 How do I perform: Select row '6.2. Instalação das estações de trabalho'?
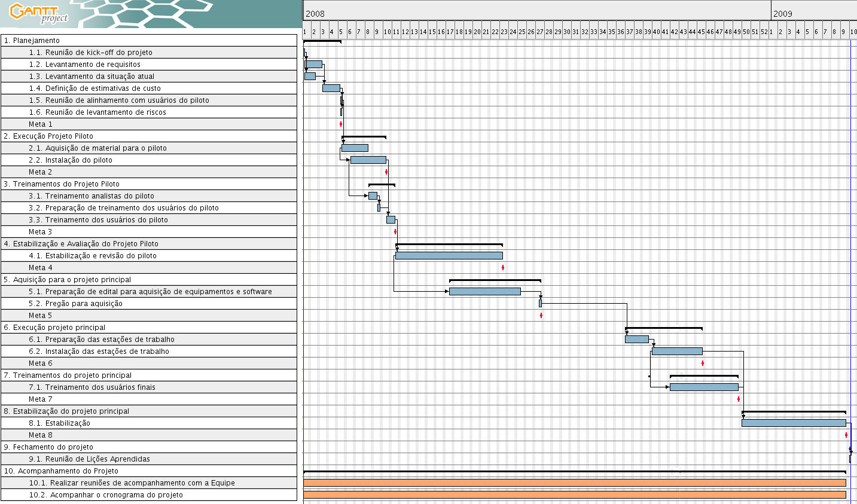click(x=149, y=352)
